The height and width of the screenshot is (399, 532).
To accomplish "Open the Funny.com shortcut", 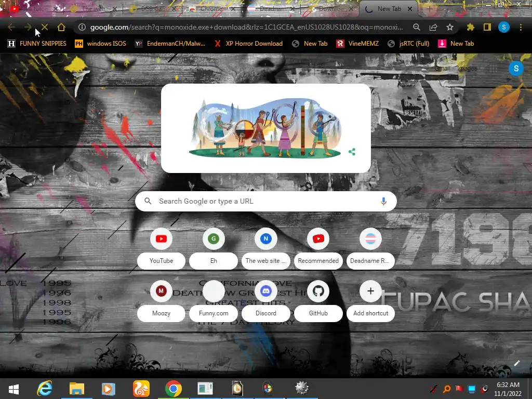I will (x=214, y=301).
